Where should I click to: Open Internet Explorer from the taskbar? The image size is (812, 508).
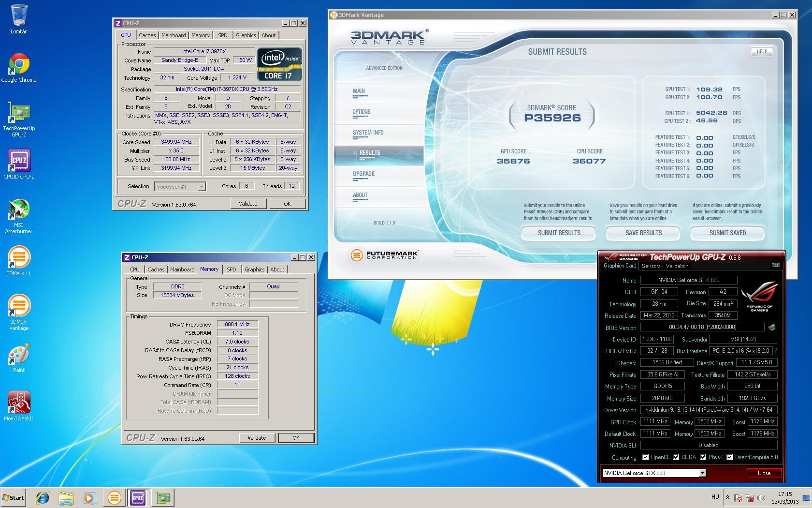43,497
